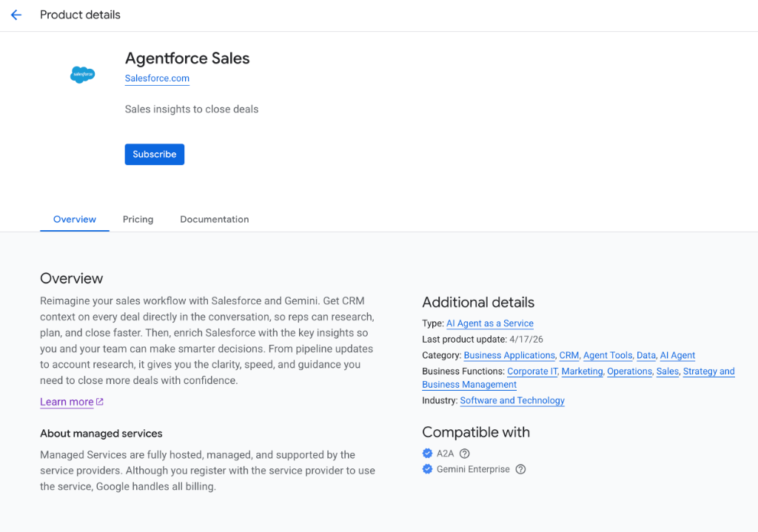Open help icon next to Gemini Enterprise
Screen dimensions: 758x532
pos(520,469)
